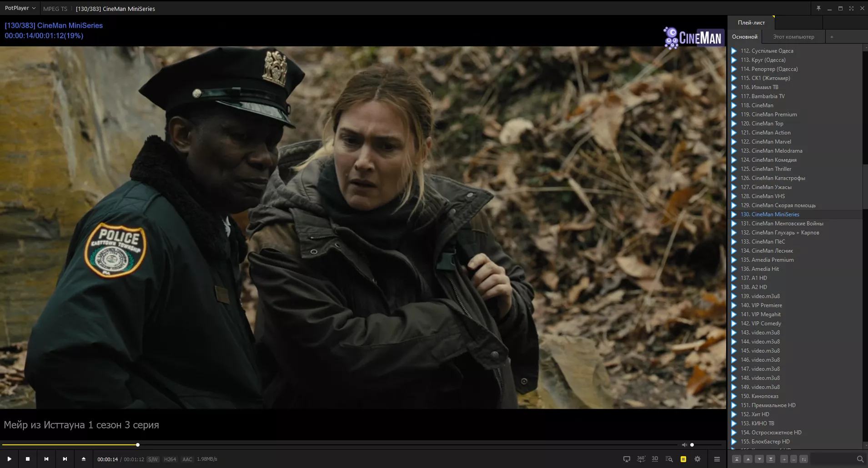Toggle 360° video mode
Viewport: 868px width, 468px height.
pyautogui.click(x=641, y=459)
